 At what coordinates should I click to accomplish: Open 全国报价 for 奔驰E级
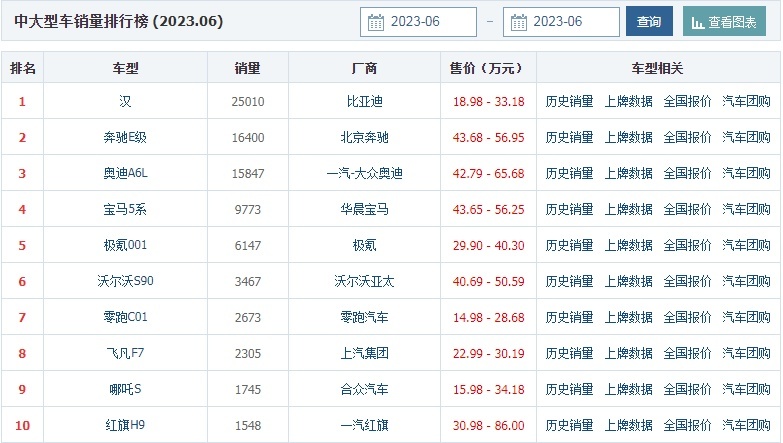[687, 137]
